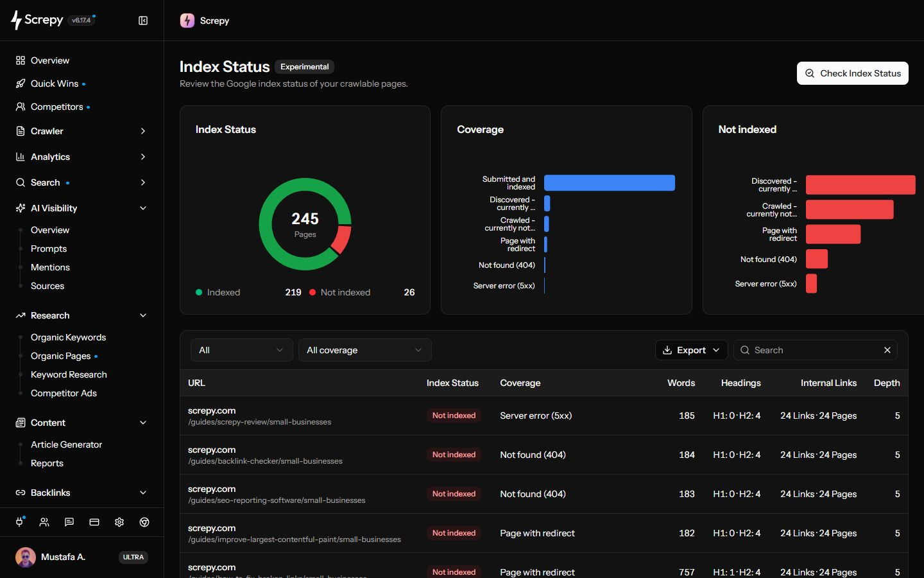The width and height of the screenshot is (924, 578).
Task: Click the Screpy lightning logo
Action: [16, 21]
